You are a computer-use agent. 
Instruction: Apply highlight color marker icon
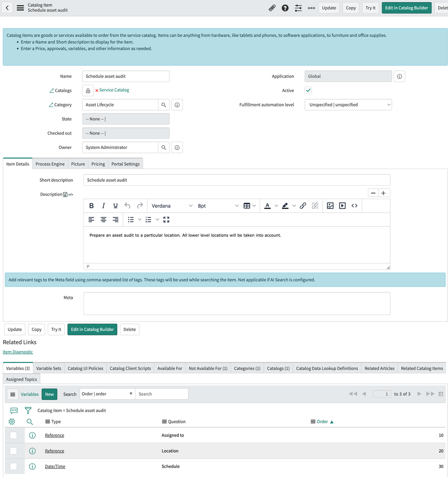[x=285, y=206]
